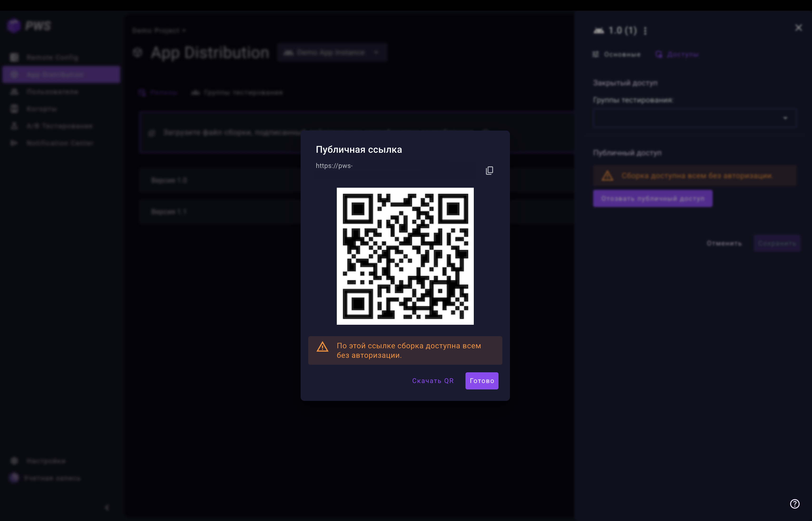Screen dimensions: 812x521
Task: Collapse the sidebar with the chevron arrow
Action: click(107, 507)
